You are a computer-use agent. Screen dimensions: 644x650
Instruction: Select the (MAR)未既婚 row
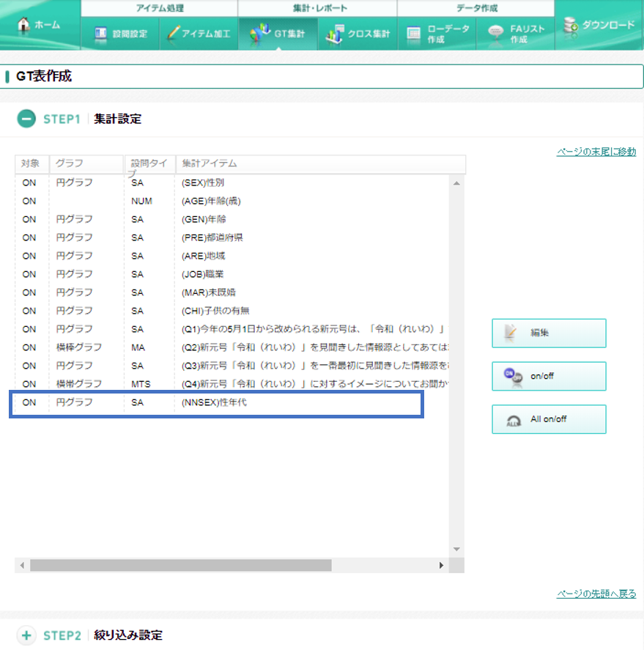232,292
